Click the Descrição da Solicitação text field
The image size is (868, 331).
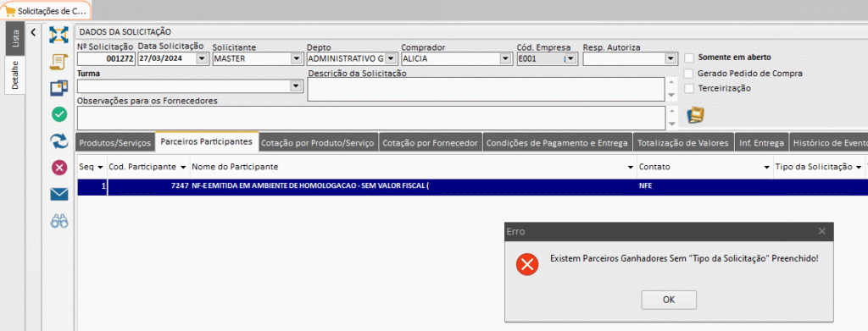pos(486,90)
